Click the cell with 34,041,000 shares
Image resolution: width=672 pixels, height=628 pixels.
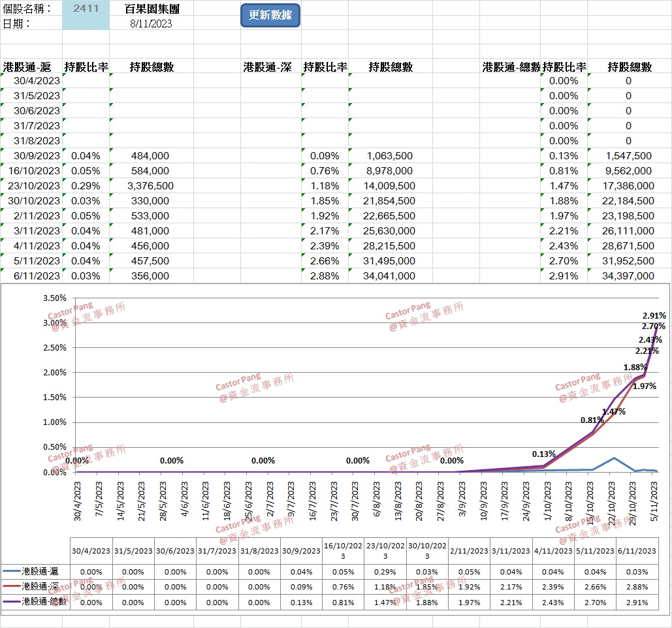click(391, 276)
